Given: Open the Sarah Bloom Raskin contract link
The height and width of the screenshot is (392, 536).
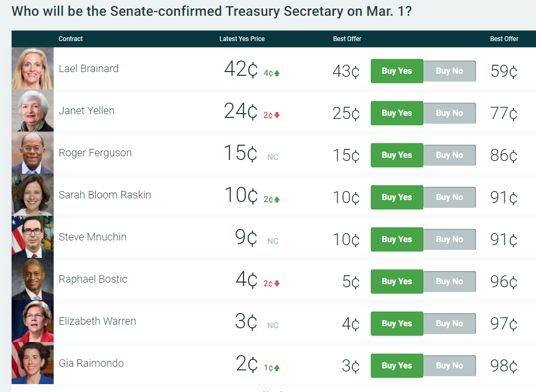Looking at the screenshot, I should 105,195.
